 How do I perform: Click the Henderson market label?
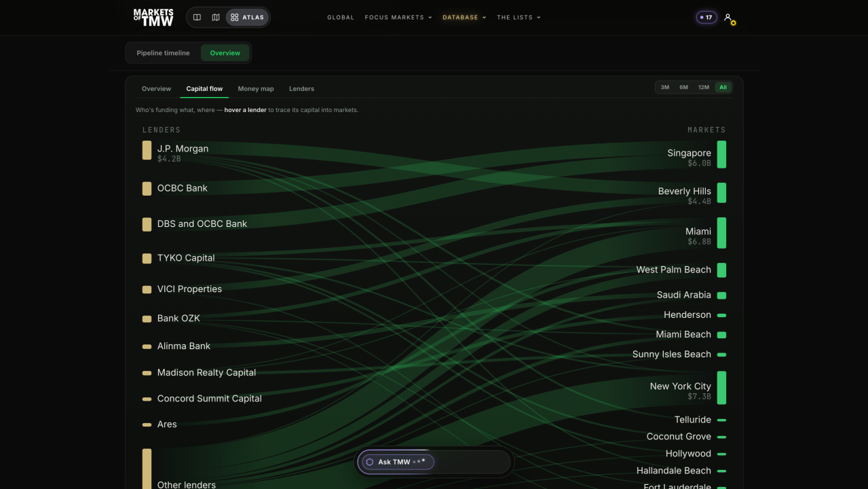tap(687, 315)
